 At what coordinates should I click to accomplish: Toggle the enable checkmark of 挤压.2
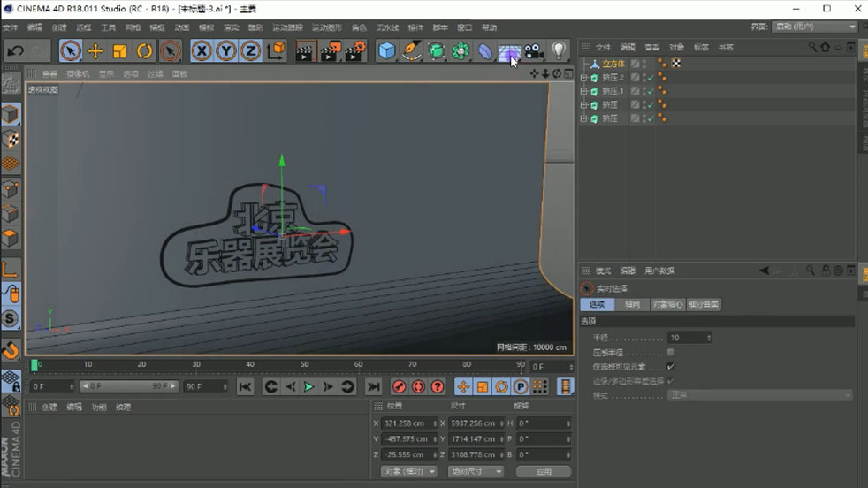click(651, 78)
